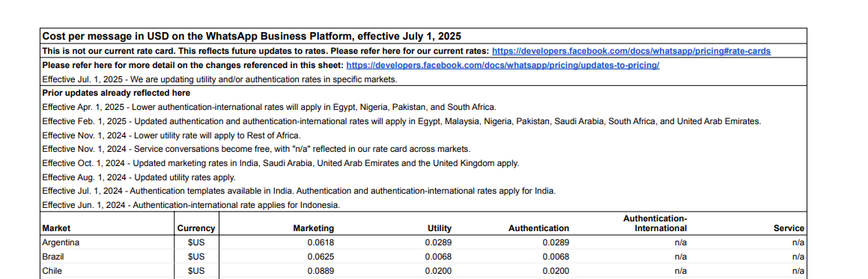Screen dimensions: 868x279
Task: Click the Utility column header
Action: pyautogui.click(x=440, y=228)
